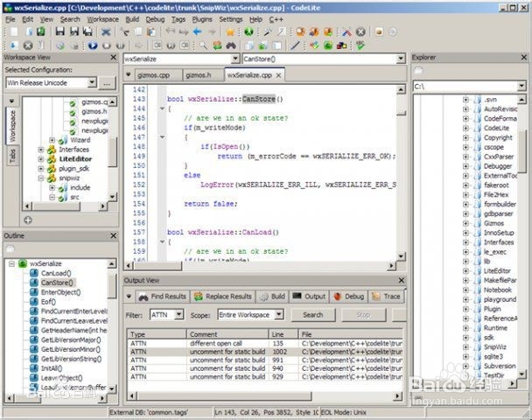Collapse the snipwiz project node
532x420 pixels.
click(41, 178)
